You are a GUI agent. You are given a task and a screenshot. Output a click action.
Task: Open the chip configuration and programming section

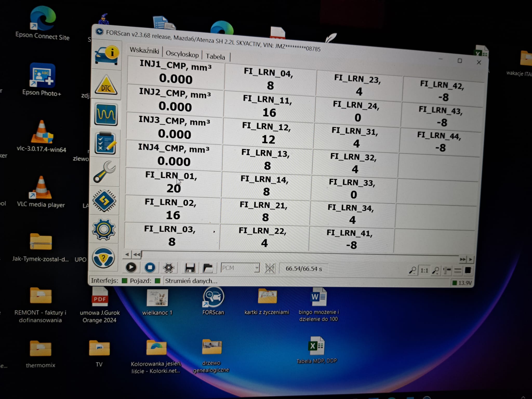pyautogui.click(x=104, y=201)
